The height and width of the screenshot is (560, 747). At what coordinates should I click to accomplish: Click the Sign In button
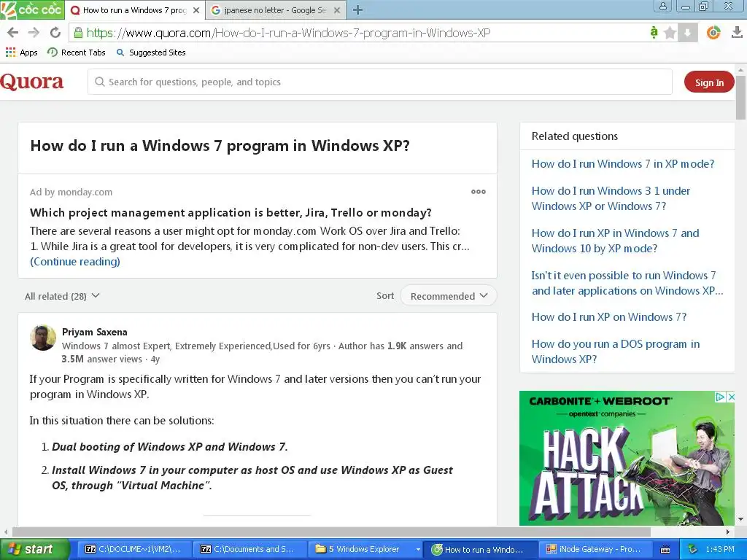click(709, 82)
